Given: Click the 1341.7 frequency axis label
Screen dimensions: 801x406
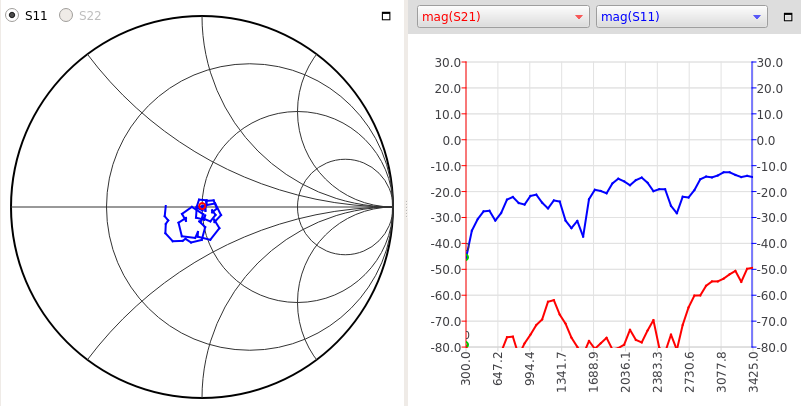Looking at the screenshot, I should point(561,371).
